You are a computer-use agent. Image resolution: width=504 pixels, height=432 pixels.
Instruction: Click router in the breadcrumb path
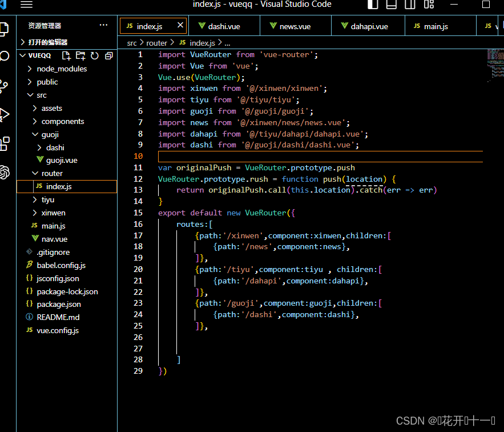tap(156, 43)
